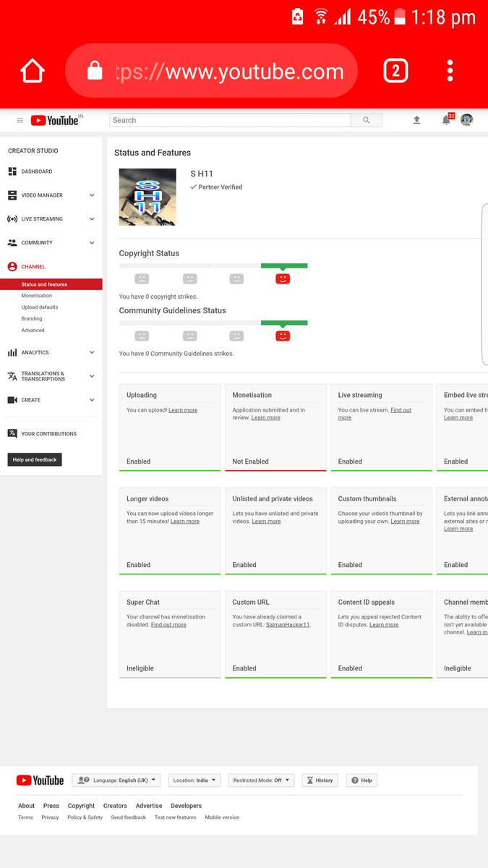Expand the Community section
The image size is (488, 868).
[92, 243]
